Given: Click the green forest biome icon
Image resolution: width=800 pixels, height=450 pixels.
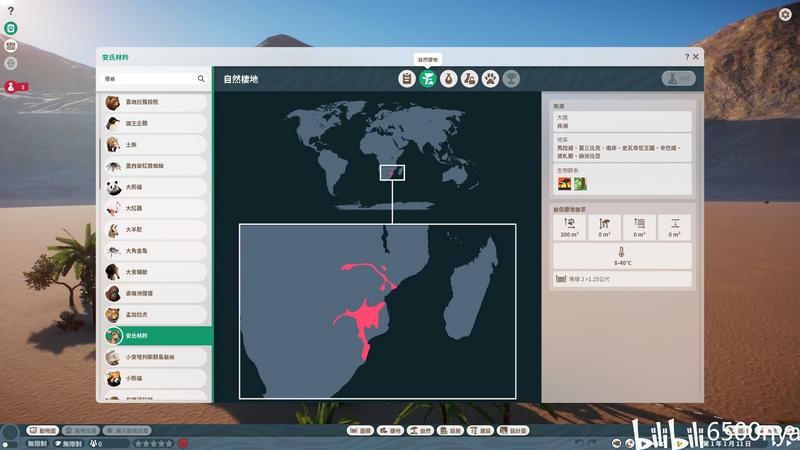Looking at the screenshot, I should click(x=580, y=184).
